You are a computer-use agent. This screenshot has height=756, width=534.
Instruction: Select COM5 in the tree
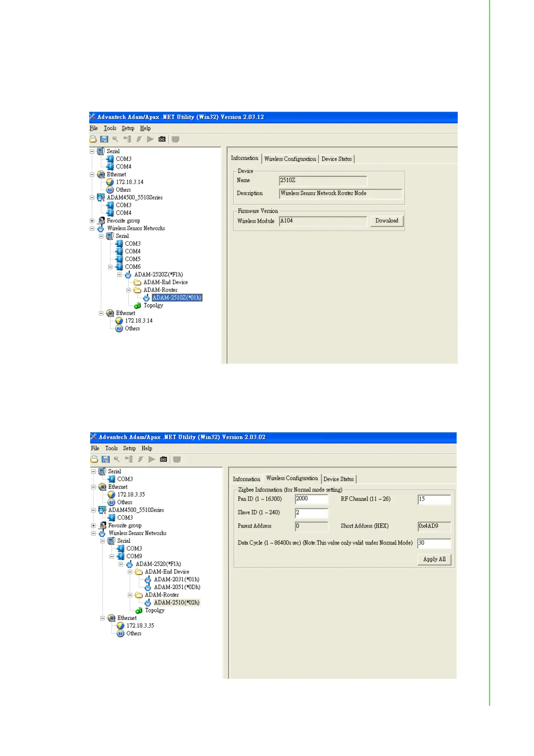[x=133, y=259]
